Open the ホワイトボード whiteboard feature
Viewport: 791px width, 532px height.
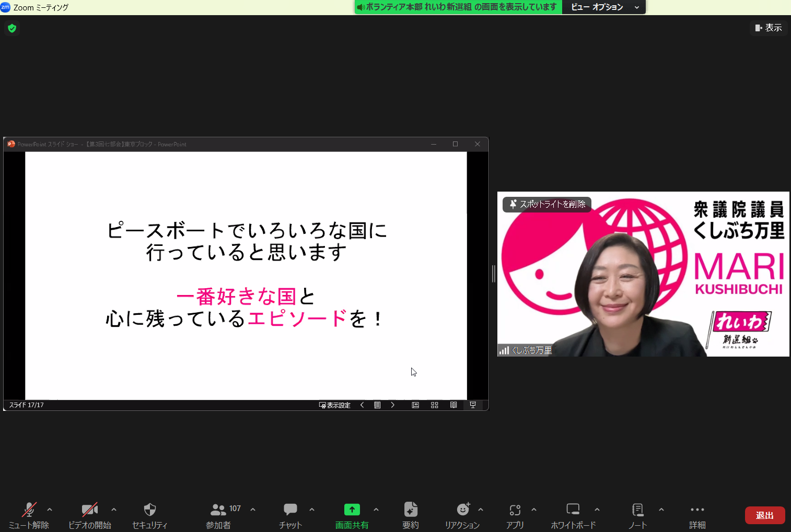[573, 514]
